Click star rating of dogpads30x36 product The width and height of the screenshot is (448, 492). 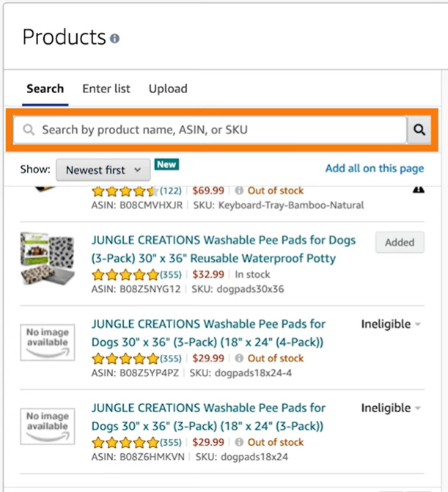pyautogui.click(x=125, y=274)
